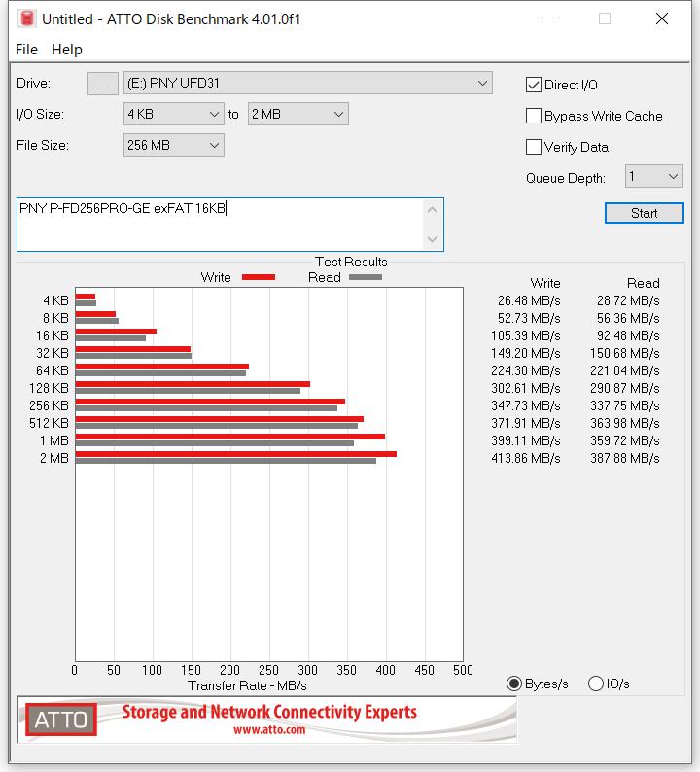Open the www.atto.com link in banner
Screen dimensions: 700x772
tap(269, 729)
